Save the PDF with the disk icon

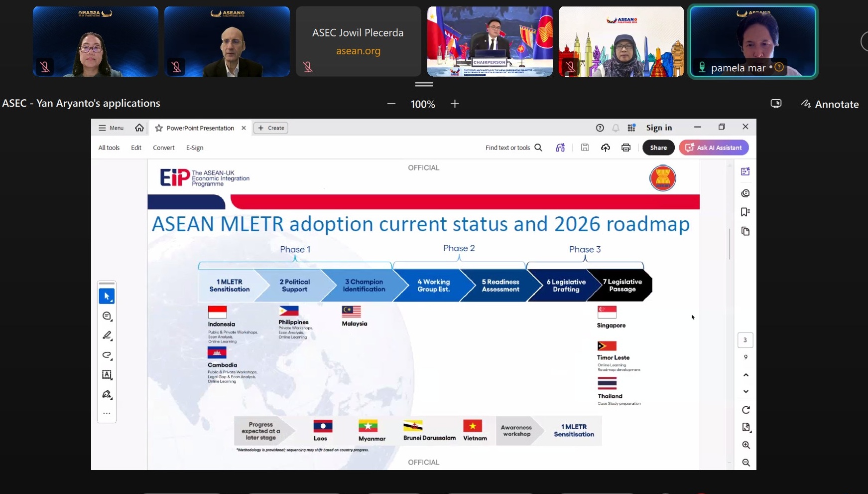coord(585,148)
